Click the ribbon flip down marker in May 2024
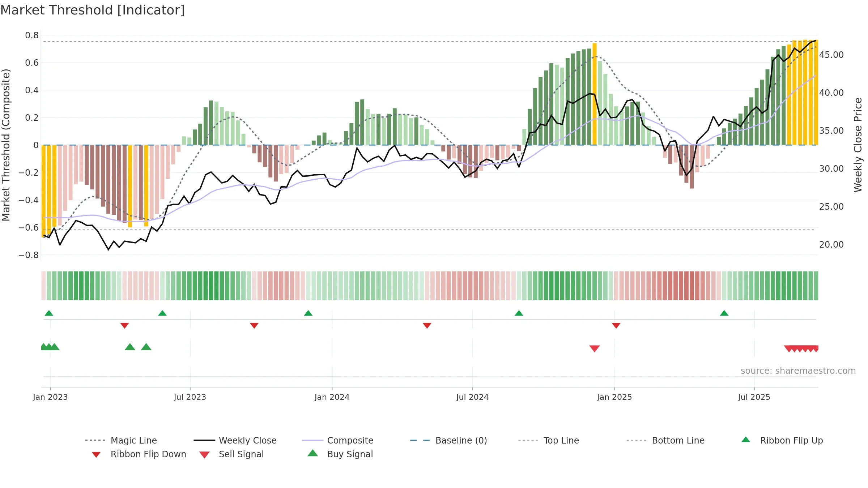Image resolution: width=868 pixels, height=488 pixels. (427, 326)
